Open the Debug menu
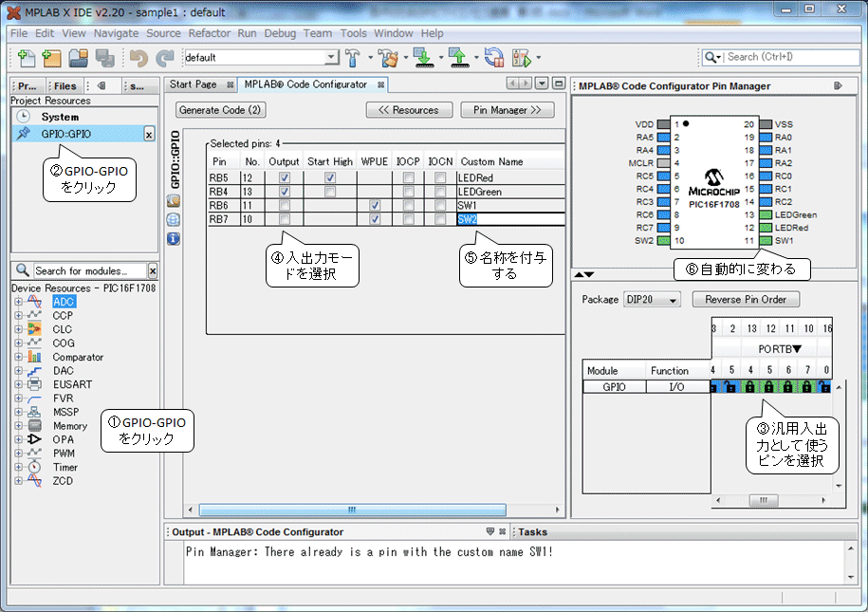868x612 pixels. (x=280, y=33)
